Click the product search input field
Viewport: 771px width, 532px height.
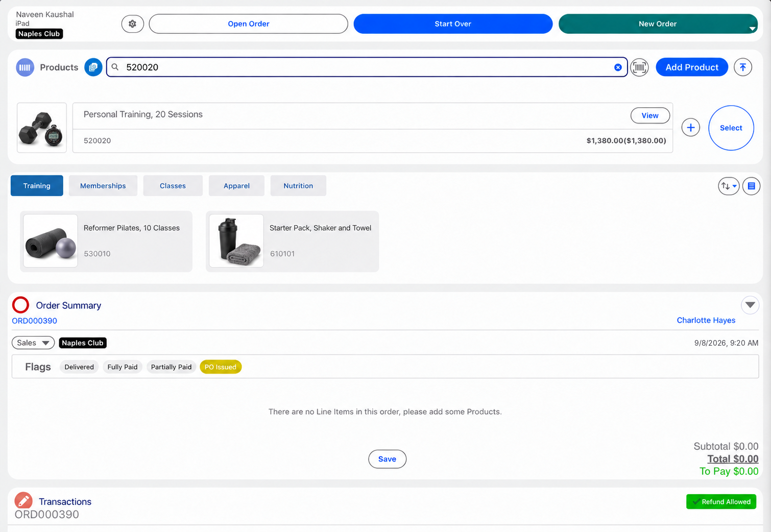(x=367, y=67)
